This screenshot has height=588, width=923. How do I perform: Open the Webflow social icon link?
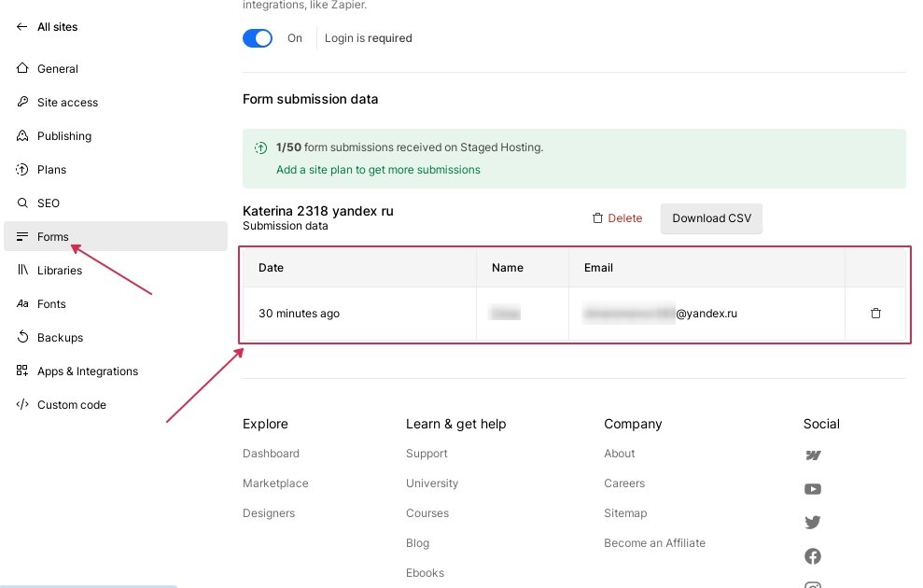click(x=813, y=455)
